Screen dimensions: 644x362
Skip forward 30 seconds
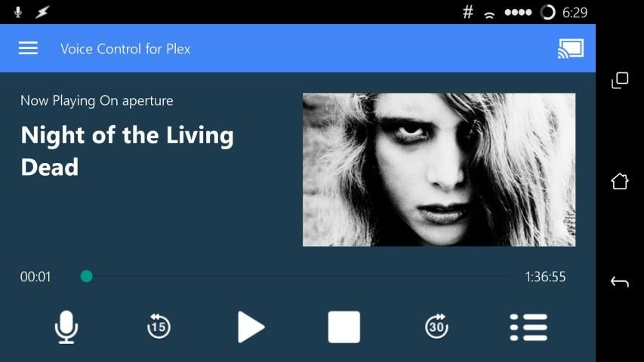pos(436,327)
